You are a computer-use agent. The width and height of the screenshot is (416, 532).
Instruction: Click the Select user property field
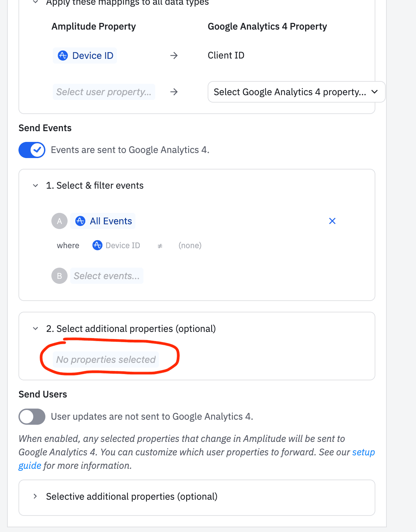tap(104, 92)
